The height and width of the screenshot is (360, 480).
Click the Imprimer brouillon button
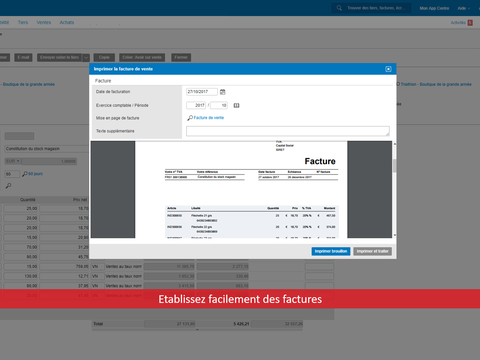[331, 251]
